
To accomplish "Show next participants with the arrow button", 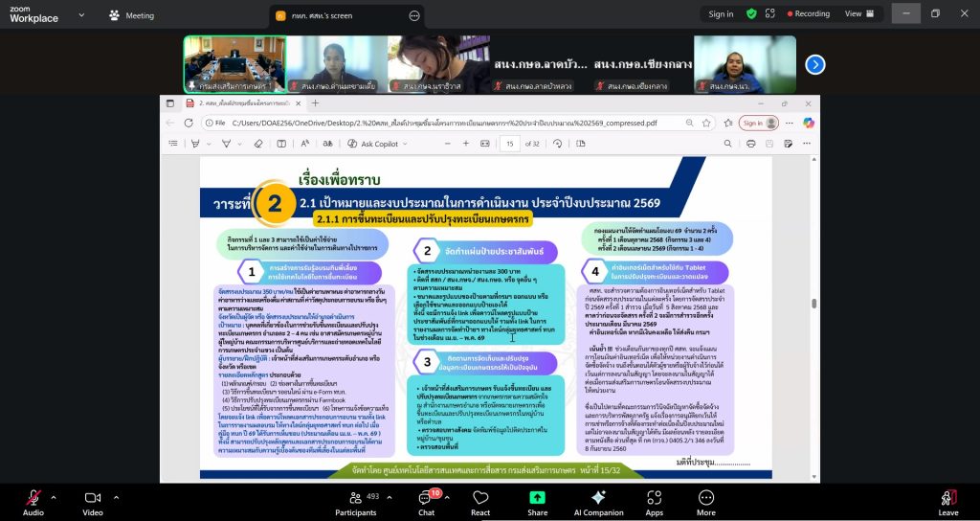I will coord(814,64).
